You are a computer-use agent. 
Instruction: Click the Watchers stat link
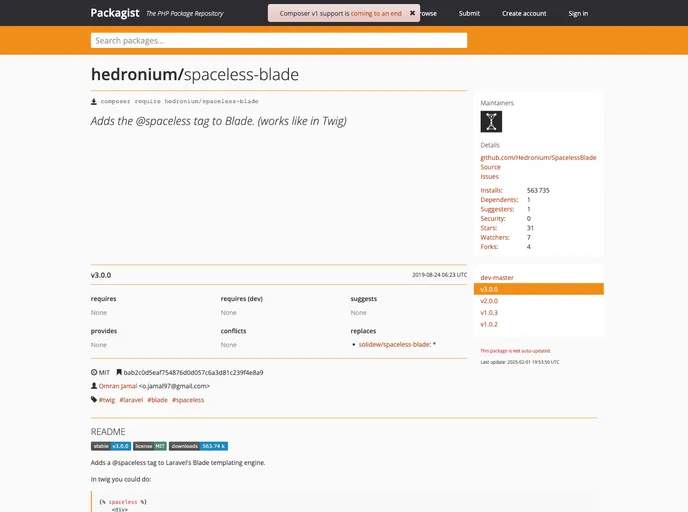[x=495, y=237]
